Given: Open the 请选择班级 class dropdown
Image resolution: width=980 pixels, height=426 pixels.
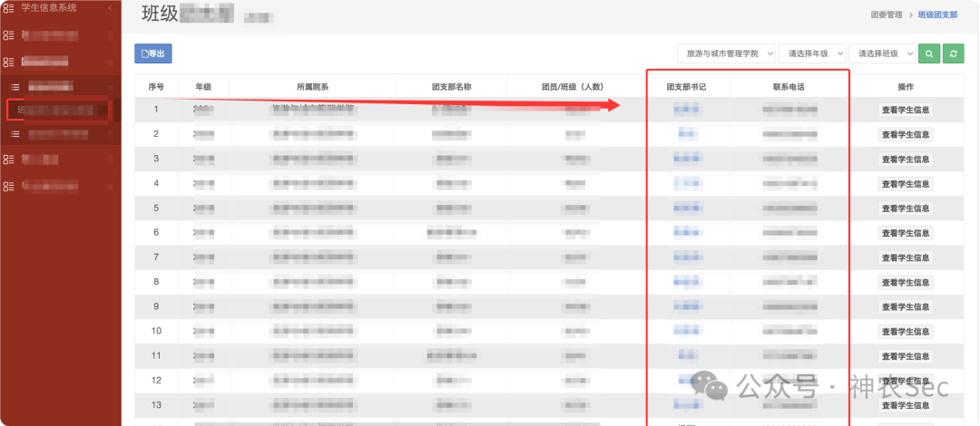Looking at the screenshot, I should pos(883,53).
